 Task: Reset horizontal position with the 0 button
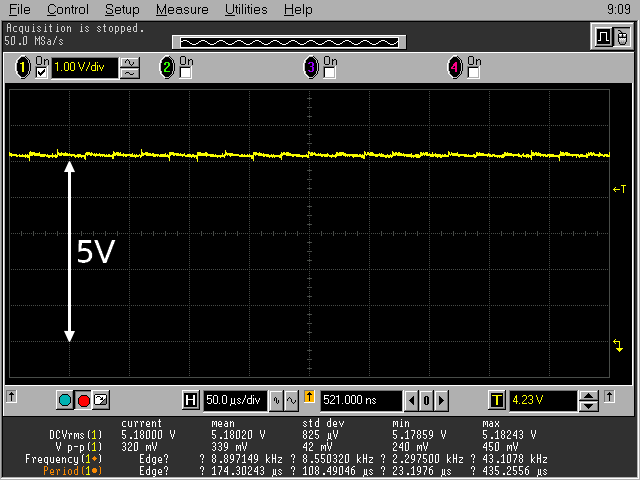click(426, 400)
